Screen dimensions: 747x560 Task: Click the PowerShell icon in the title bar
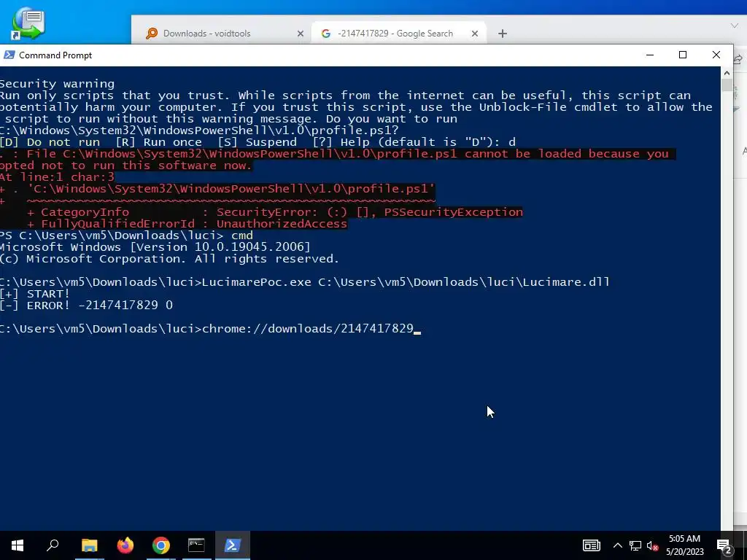pos(9,55)
